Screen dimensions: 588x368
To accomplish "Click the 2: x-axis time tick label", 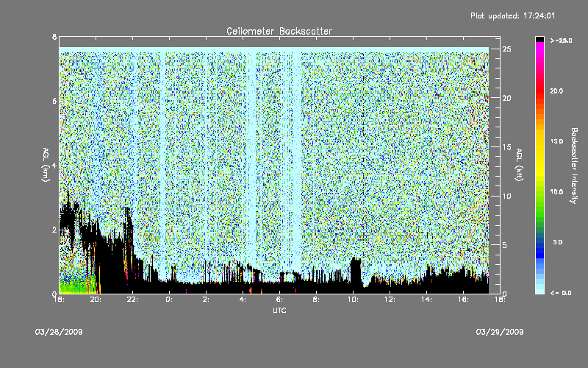I will pyautogui.click(x=206, y=300).
